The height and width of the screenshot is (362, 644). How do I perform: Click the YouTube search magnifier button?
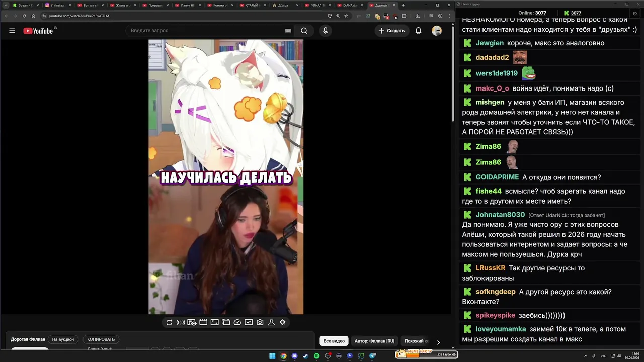pyautogui.click(x=304, y=31)
